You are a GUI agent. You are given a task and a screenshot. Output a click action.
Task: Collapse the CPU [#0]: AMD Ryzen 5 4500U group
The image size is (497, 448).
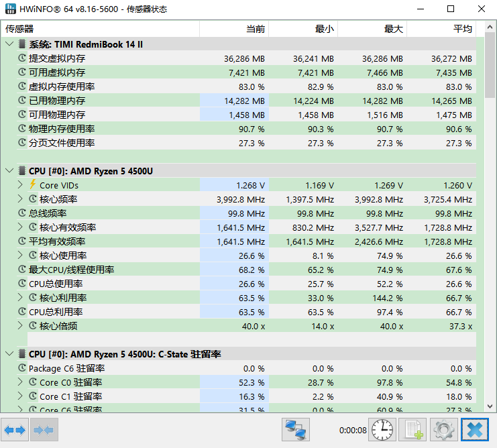[x=9, y=171]
